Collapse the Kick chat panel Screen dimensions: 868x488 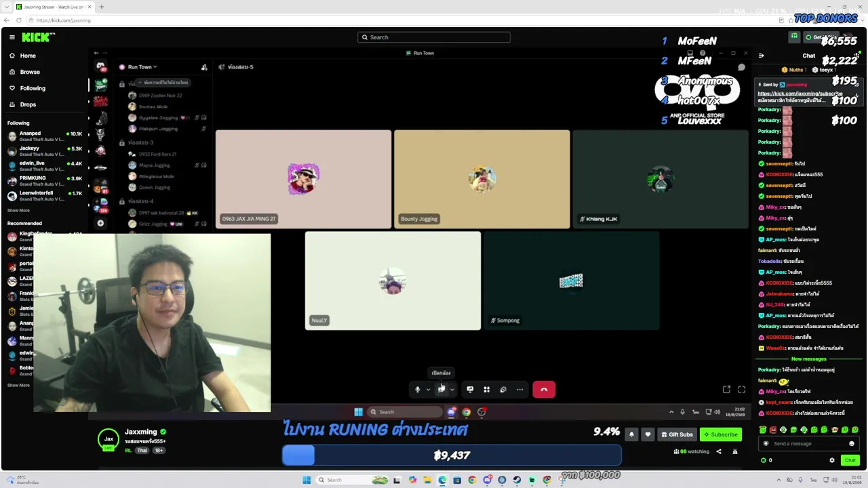[761, 56]
